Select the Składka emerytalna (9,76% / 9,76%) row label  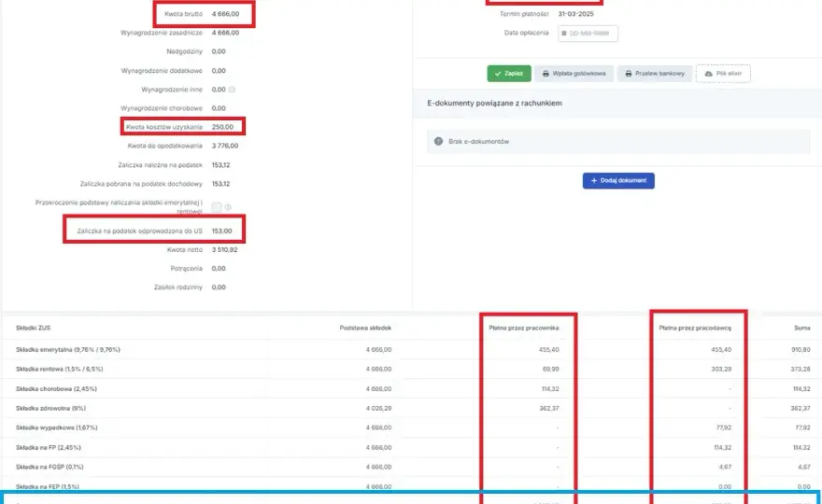tap(68, 349)
